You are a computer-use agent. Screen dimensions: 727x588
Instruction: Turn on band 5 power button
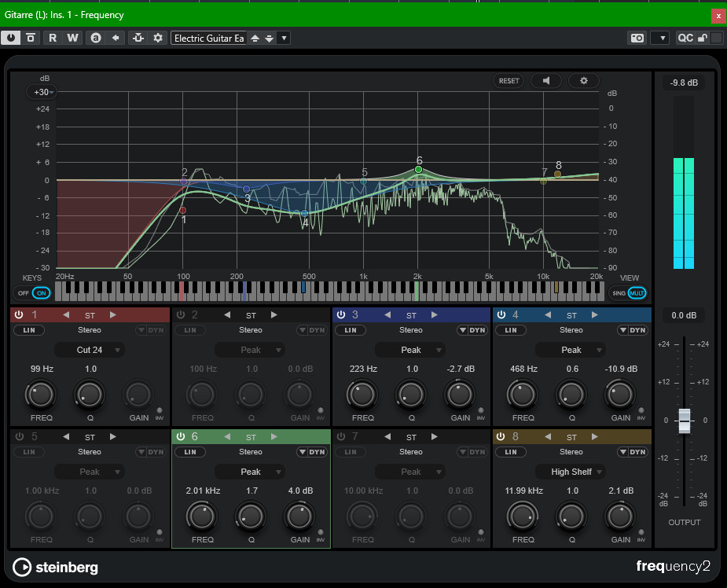17,436
